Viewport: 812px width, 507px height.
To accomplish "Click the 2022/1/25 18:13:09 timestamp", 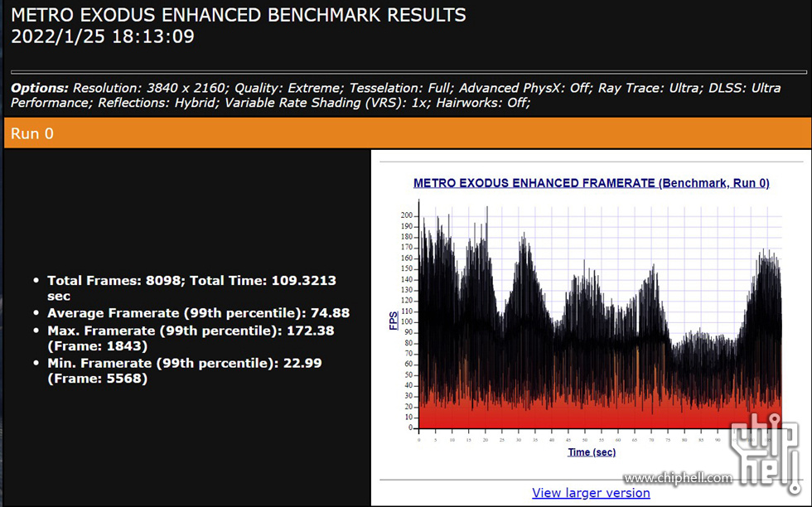I will [103, 36].
